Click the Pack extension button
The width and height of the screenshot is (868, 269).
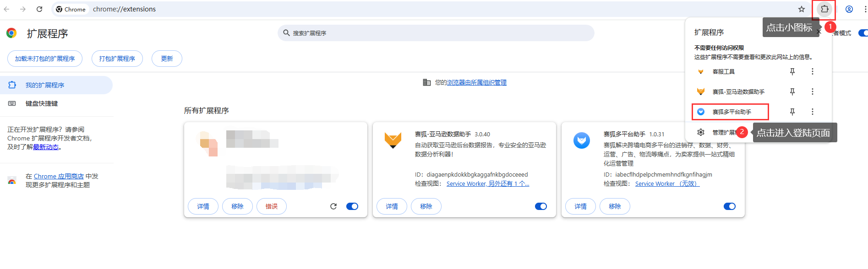pyautogui.click(x=117, y=59)
